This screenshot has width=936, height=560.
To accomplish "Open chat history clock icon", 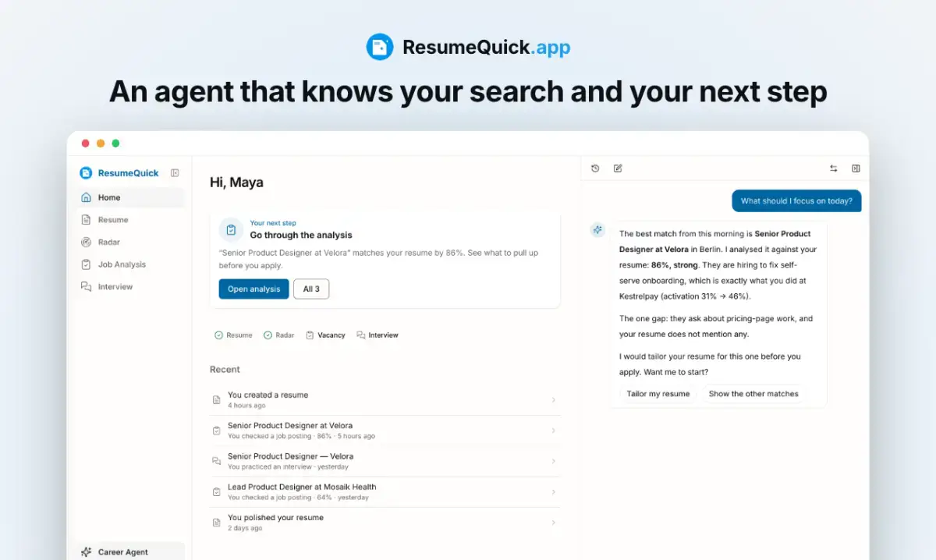I will tap(595, 168).
